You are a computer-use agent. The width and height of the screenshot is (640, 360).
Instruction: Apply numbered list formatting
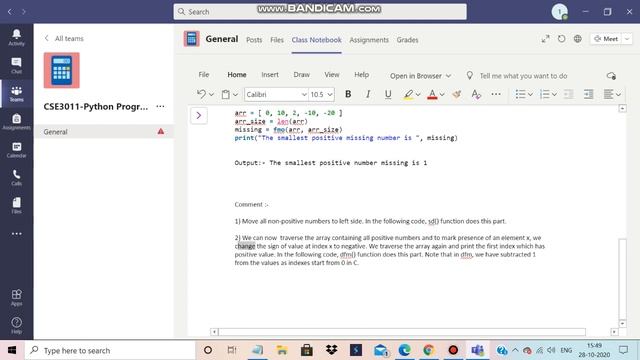(544, 94)
